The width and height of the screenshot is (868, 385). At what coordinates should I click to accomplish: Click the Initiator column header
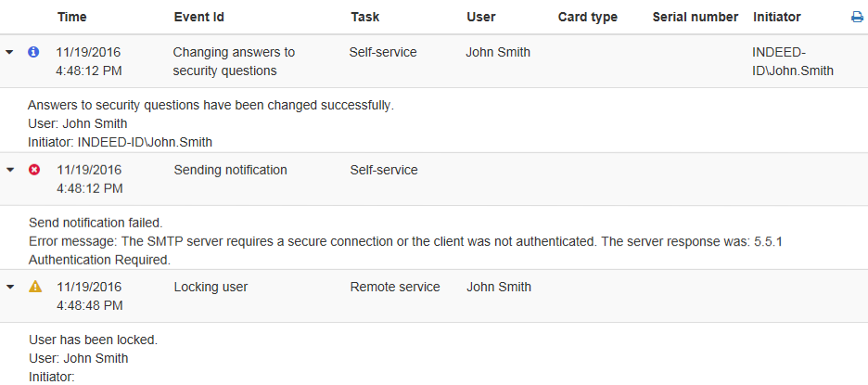pyautogui.click(x=777, y=18)
